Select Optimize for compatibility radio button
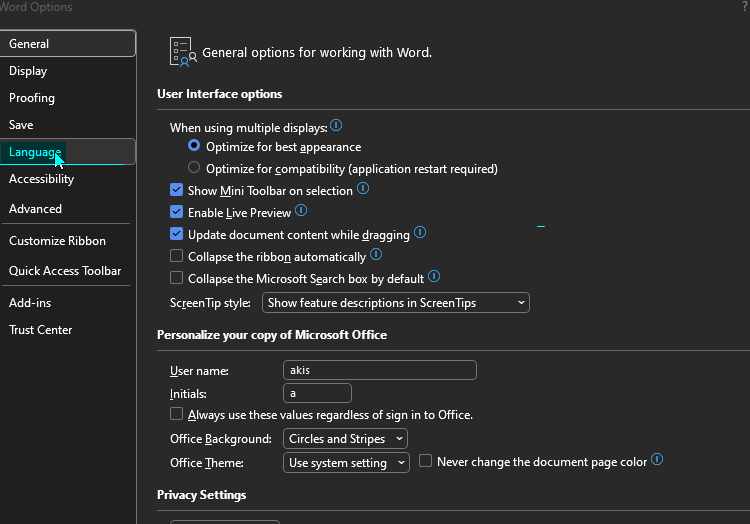The width and height of the screenshot is (750, 524). [194, 167]
